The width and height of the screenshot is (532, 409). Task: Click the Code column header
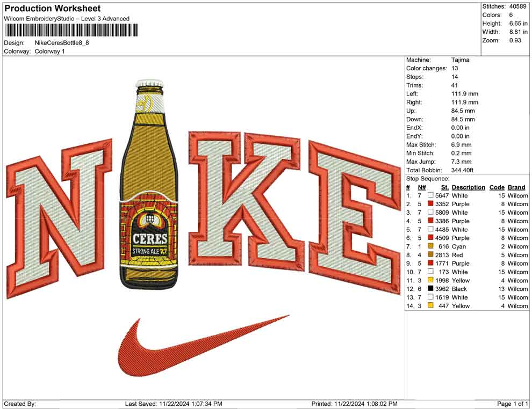pos(497,187)
